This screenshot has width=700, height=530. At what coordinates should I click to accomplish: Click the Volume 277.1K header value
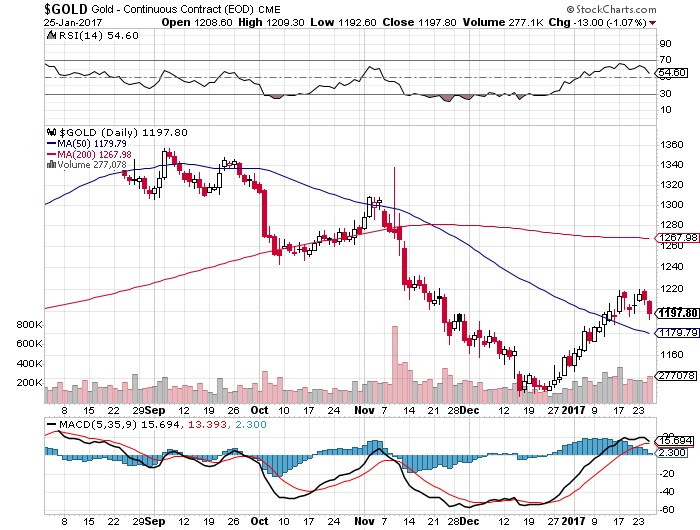pos(503,22)
